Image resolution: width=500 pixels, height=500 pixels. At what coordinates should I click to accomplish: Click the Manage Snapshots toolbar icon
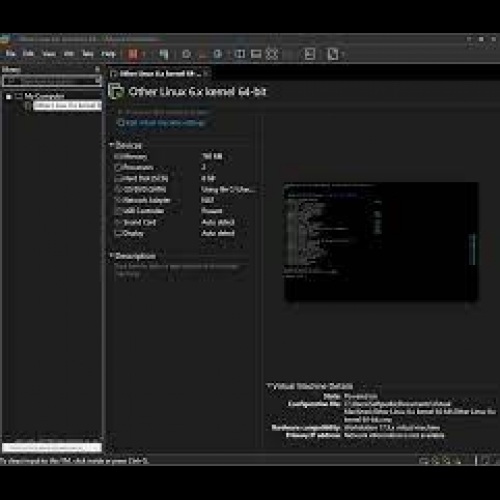[x=218, y=54]
